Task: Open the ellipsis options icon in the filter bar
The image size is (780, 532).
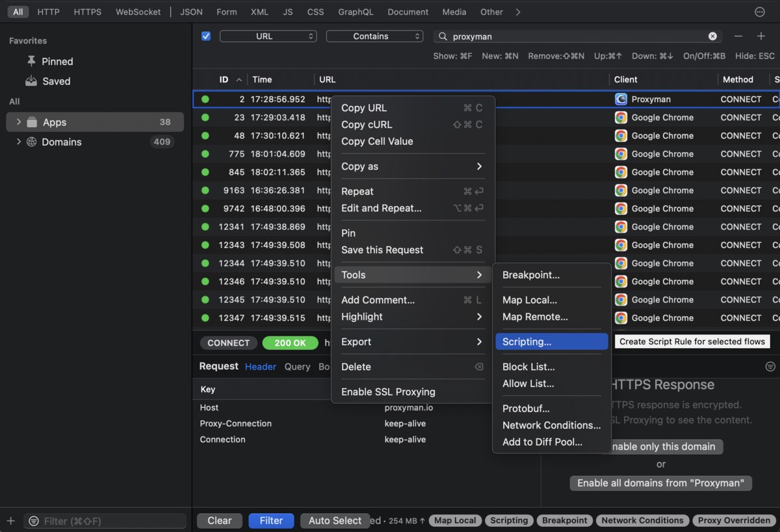Action: pos(760,12)
